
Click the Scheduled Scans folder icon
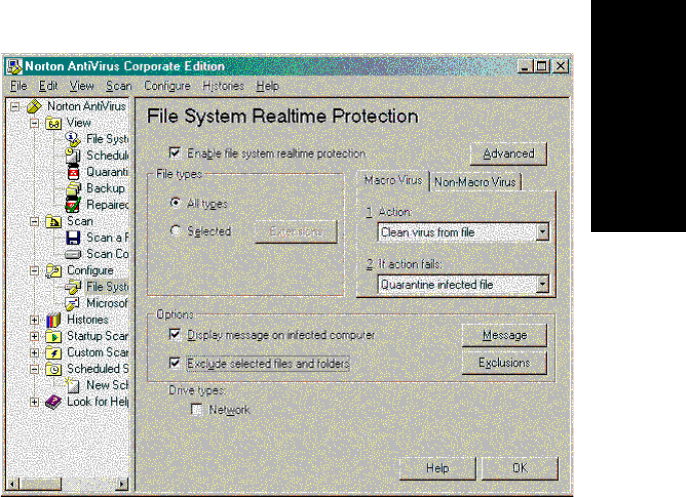point(53,369)
